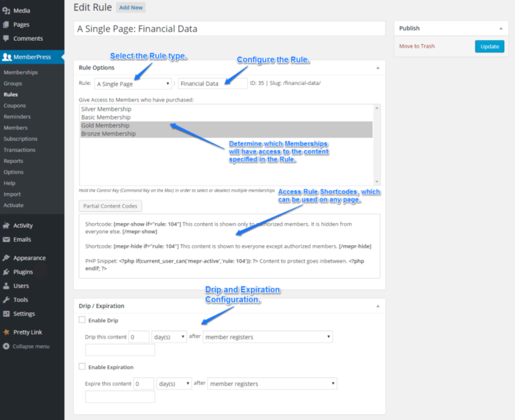Open Settings via its sliders icon
Viewport: 515px width, 420px height.
(x=6, y=313)
